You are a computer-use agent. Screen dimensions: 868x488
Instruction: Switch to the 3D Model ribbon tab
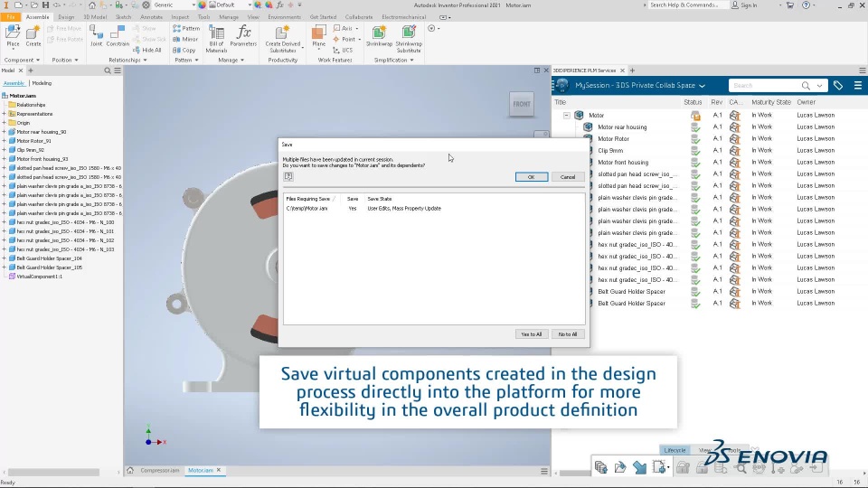95,17
